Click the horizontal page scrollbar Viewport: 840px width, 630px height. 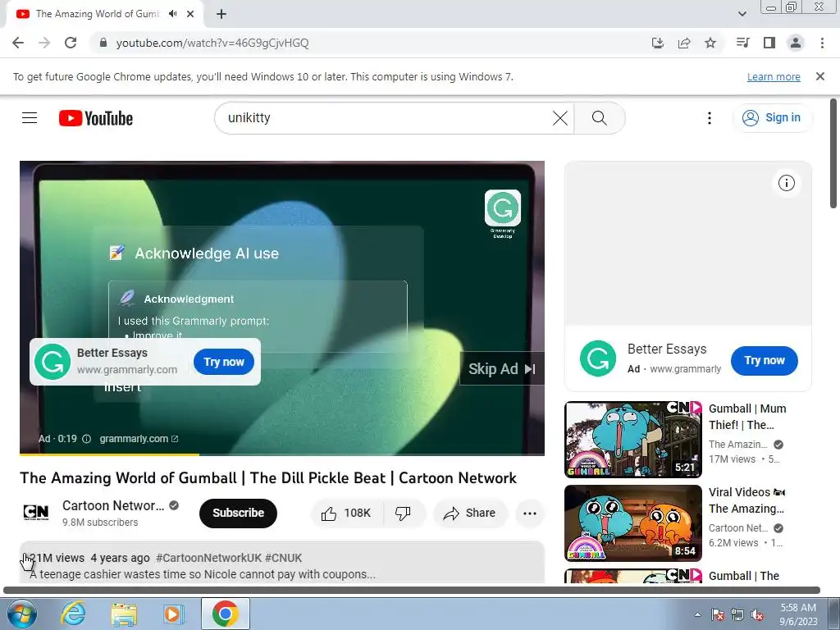click(x=412, y=591)
